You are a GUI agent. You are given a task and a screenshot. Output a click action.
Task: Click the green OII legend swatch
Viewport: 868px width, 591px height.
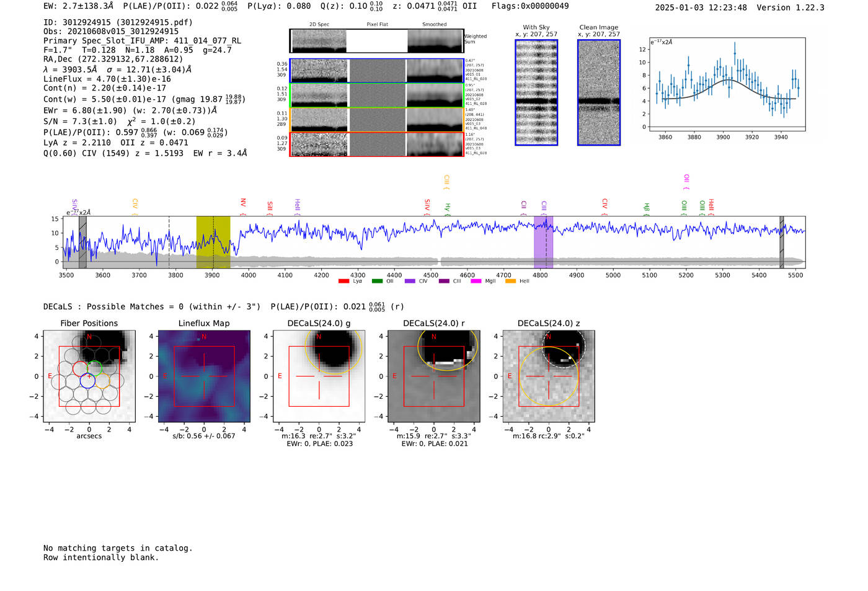point(377,282)
